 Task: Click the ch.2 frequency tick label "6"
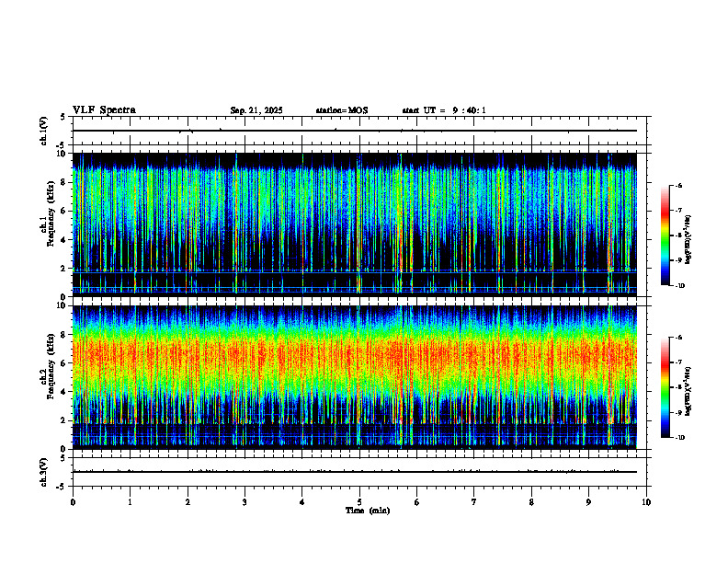[63, 363]
